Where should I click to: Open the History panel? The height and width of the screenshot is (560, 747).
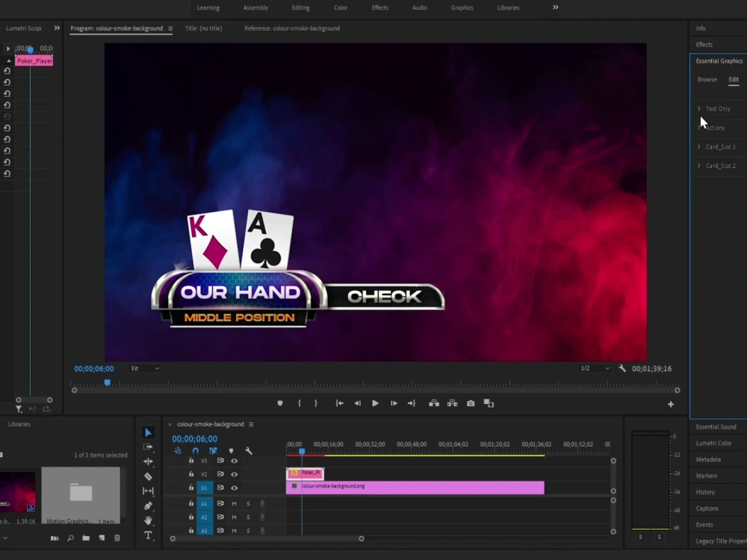point(705,492)
